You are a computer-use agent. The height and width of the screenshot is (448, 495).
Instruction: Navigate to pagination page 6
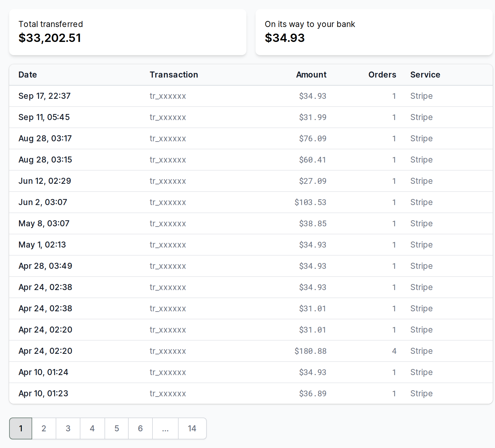[140, 428]
